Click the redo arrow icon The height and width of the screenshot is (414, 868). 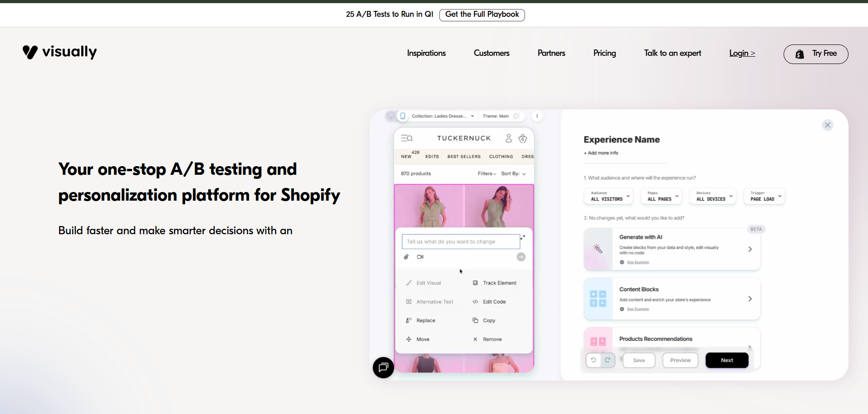pyautogui.click(x=608, y=360)
